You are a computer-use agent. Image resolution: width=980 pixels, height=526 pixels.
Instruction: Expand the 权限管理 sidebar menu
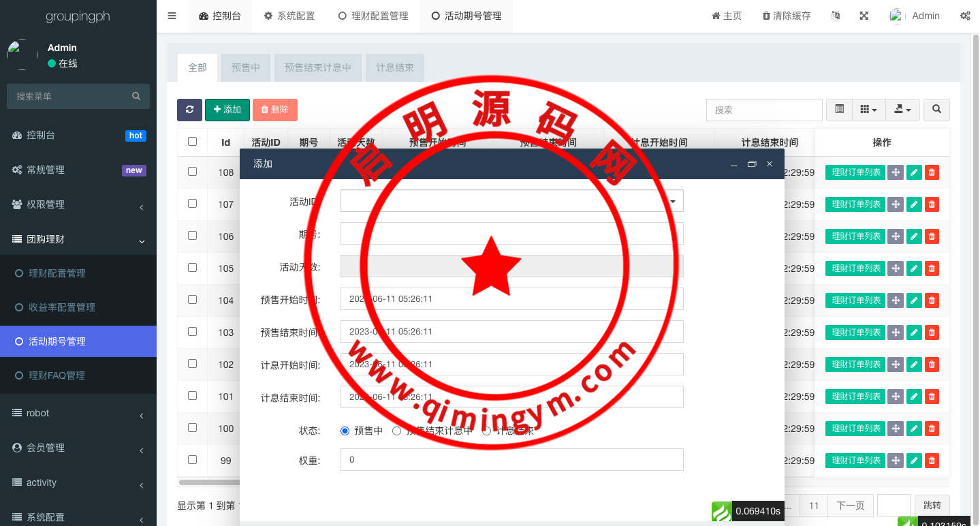(x=78, y=204)
